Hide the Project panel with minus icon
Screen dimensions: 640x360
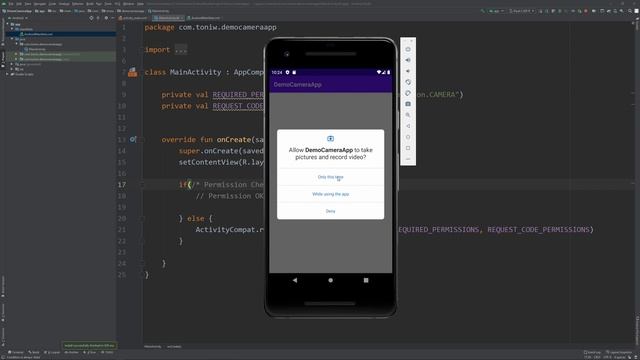tap(113, 18)
